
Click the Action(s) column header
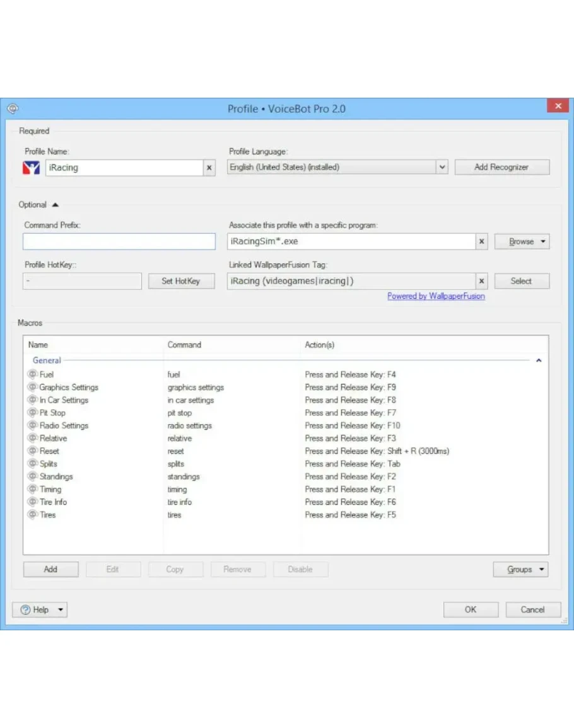click(320, 345)
